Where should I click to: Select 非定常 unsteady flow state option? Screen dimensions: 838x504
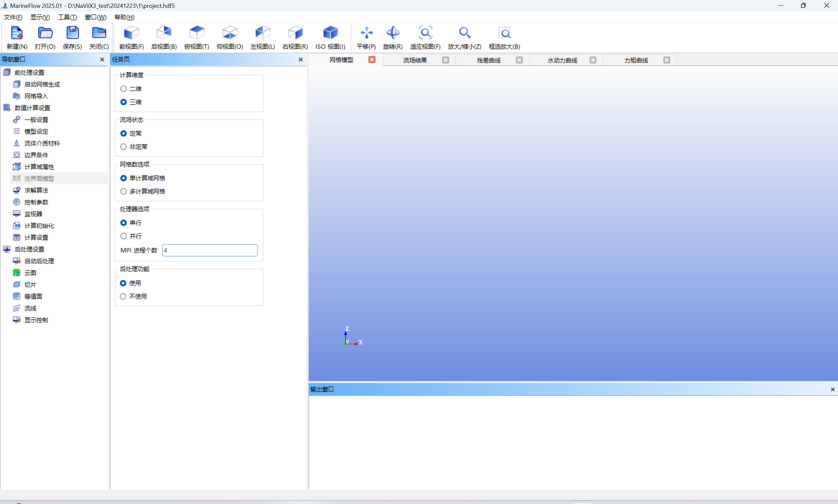124,147
